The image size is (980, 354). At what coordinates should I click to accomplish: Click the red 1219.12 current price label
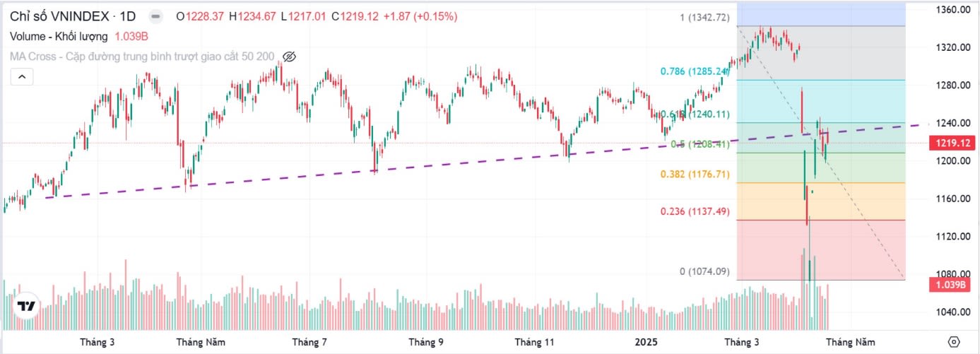tap(954, 143)
